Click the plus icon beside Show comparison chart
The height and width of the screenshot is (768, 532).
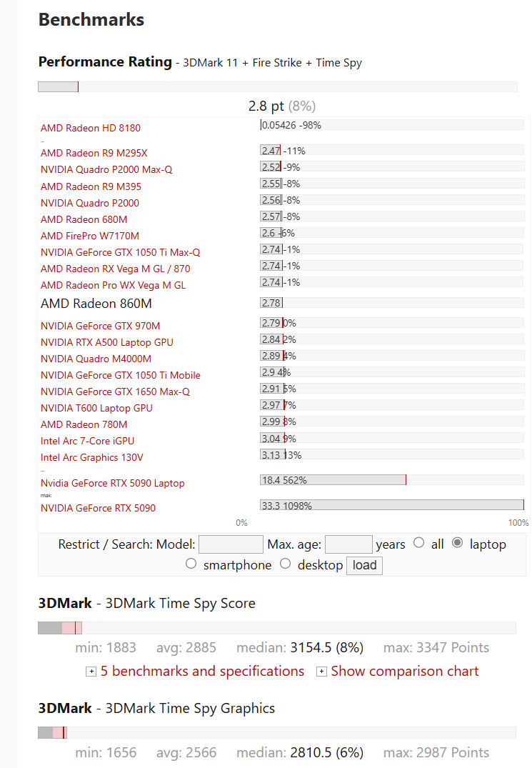coord(321,672)
